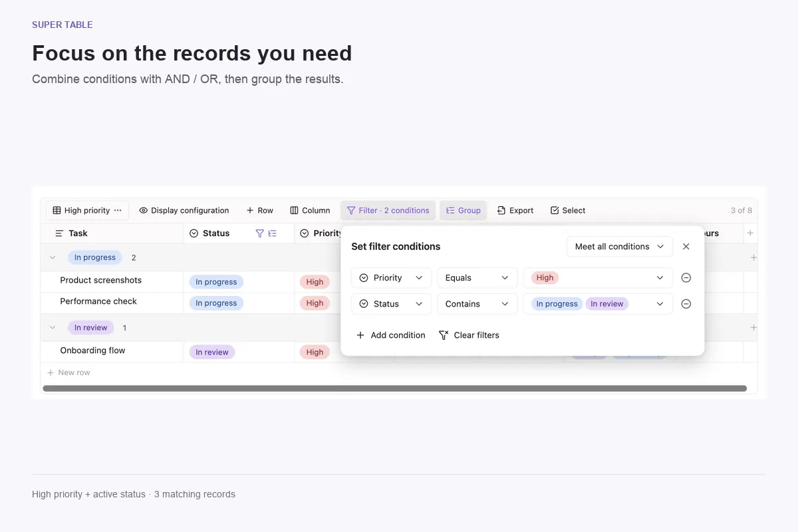The image size is (798, 532).
Task: Click the select-type icon in Status column header
Action: (x=194, y=233)
